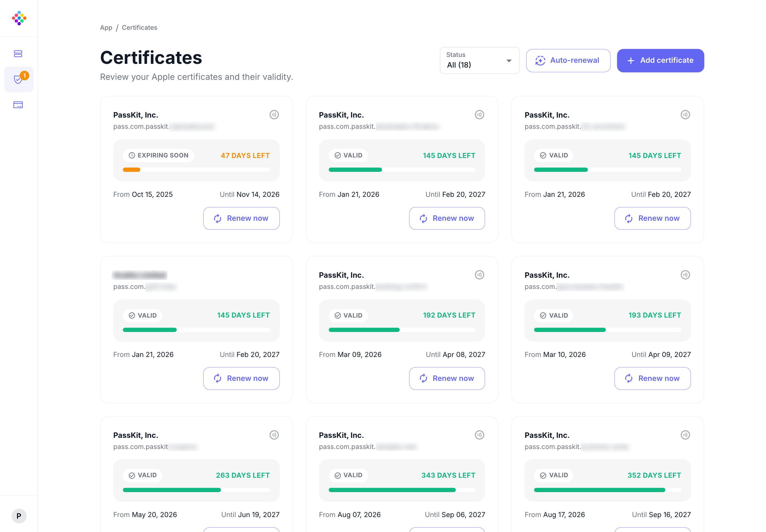
Task: Renew the certificate with 192 days left
Action: click(x=447, y=378)
